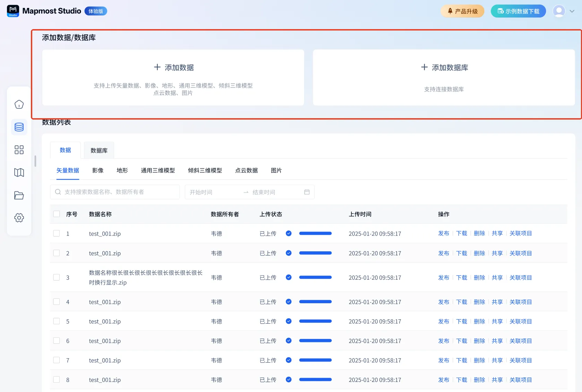Viewport: 582px width, 392px height.
Task: Check the checkbox for row 1
Action: [57, 233]
